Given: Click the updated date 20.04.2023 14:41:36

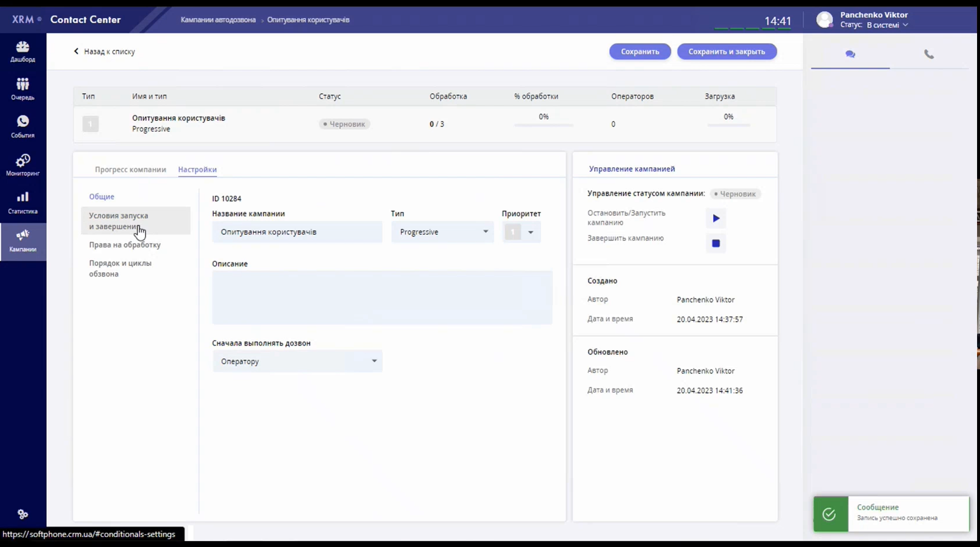Looking at the screenshot, I should click(x=709, y=391).
